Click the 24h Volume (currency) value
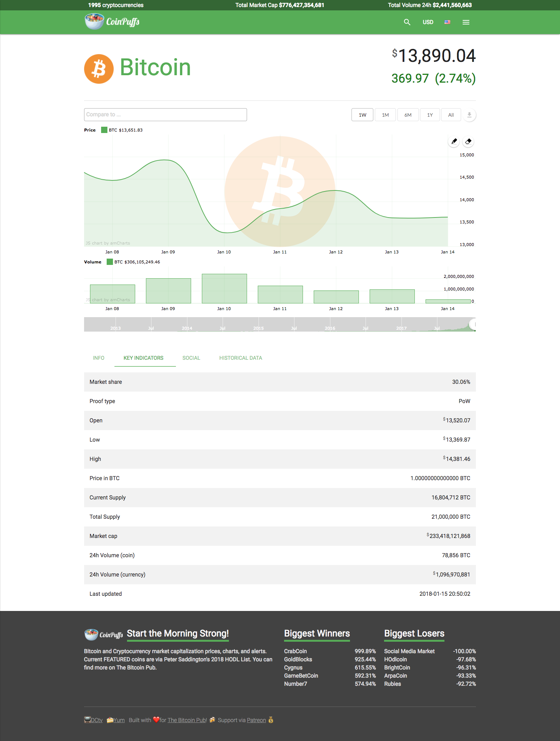The height and width of the screenshot is (741, 560). click(451, 575)
